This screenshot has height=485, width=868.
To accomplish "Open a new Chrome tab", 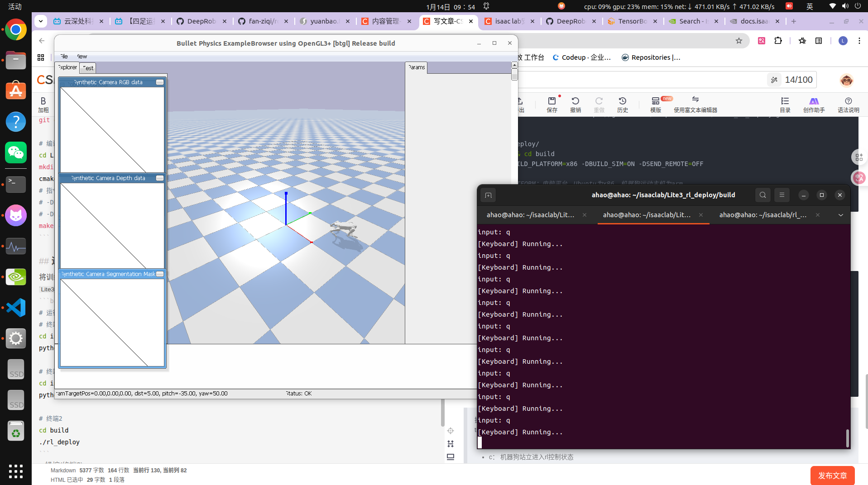I will pyautogui.click(x=793, y=21).
